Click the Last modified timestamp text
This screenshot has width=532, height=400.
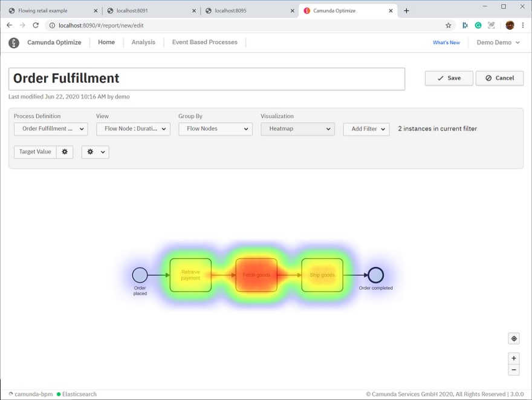pos(69,97)
